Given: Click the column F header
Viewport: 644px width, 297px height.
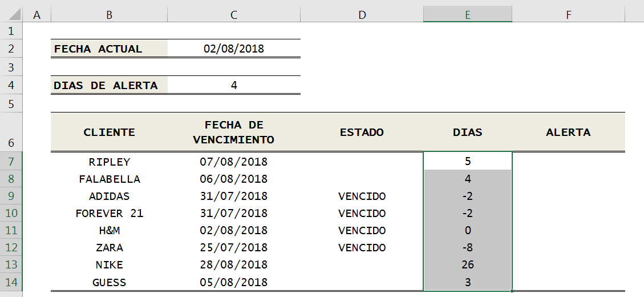Looking at the screenshot, I should 568,15.
